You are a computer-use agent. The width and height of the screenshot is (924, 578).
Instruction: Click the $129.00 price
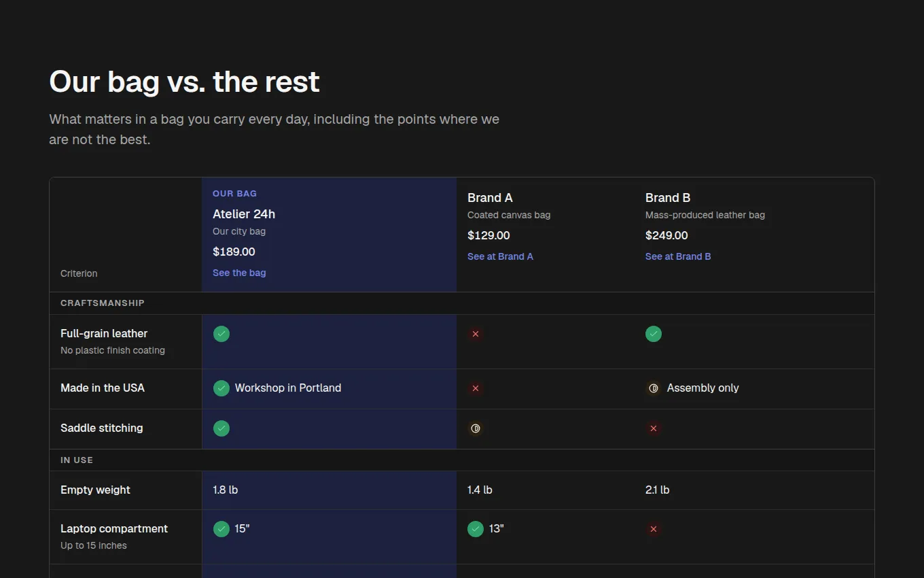[x=488, y=235]
